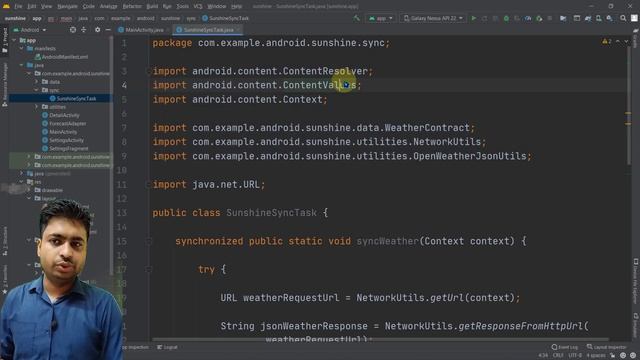The height and width of the screenshot is (360, 640).
Task: Open the View menu
Action: (47, 6)
